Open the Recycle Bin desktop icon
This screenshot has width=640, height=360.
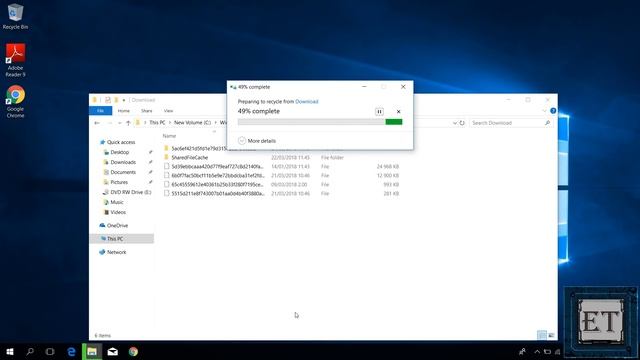tap(16, 16)
